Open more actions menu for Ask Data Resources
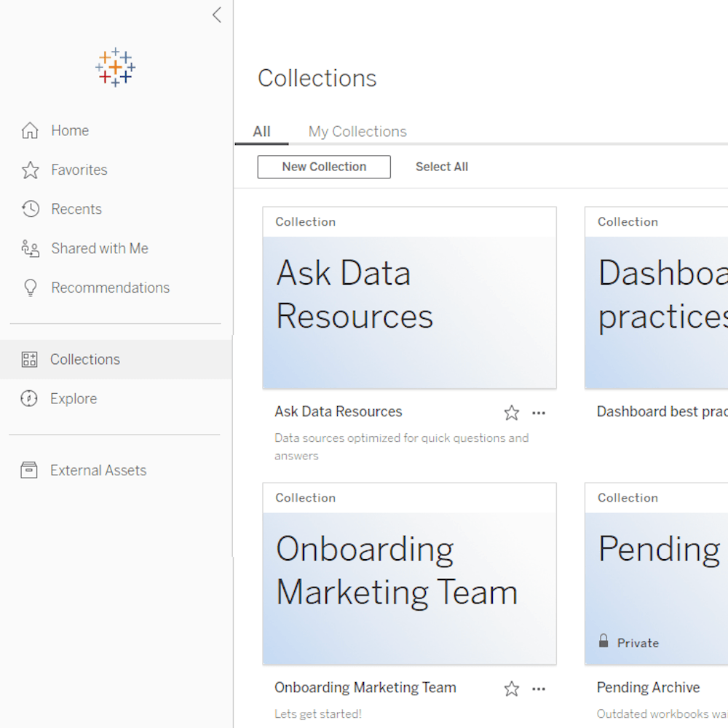This screenshot has width=728, height=728. [539, 414]
